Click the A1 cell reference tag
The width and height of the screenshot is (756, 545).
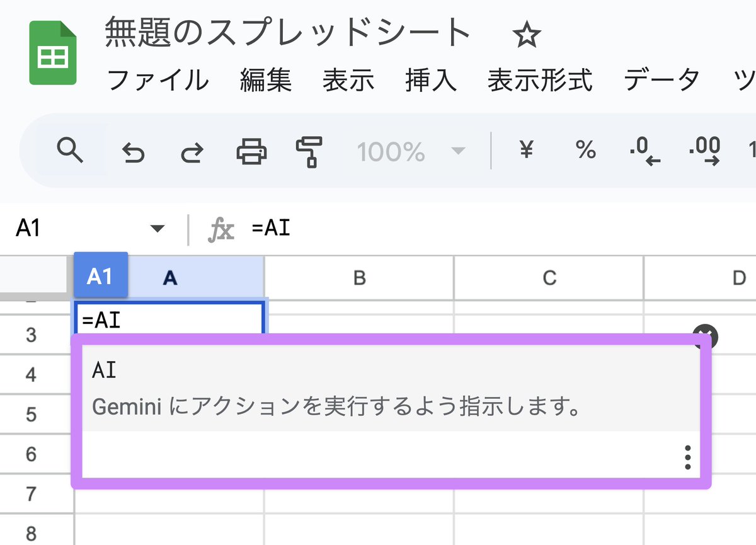click(x=101, y=275)
